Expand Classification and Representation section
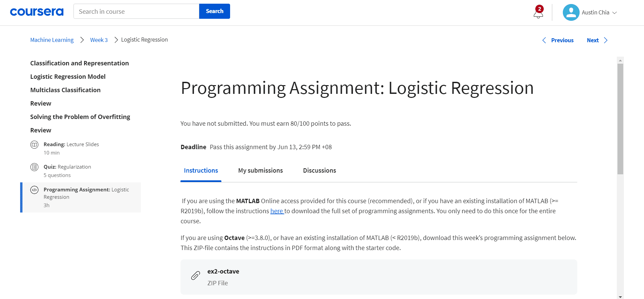This screenshot has height=299, width=644. click(x=79, y=63)
